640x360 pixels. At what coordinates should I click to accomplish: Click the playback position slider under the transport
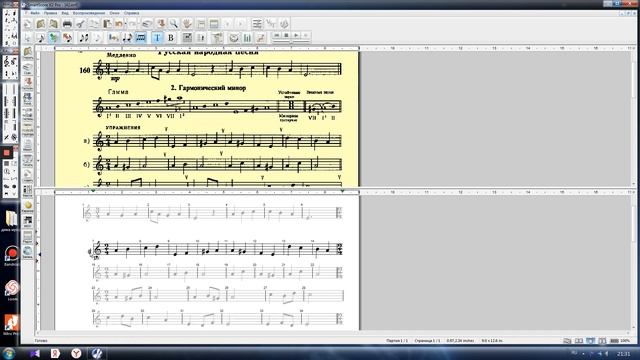tap(291, 41)
